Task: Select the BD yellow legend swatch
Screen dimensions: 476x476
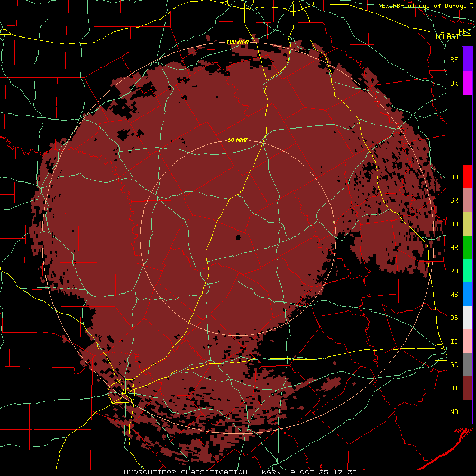Action: [x=467, y=224]
